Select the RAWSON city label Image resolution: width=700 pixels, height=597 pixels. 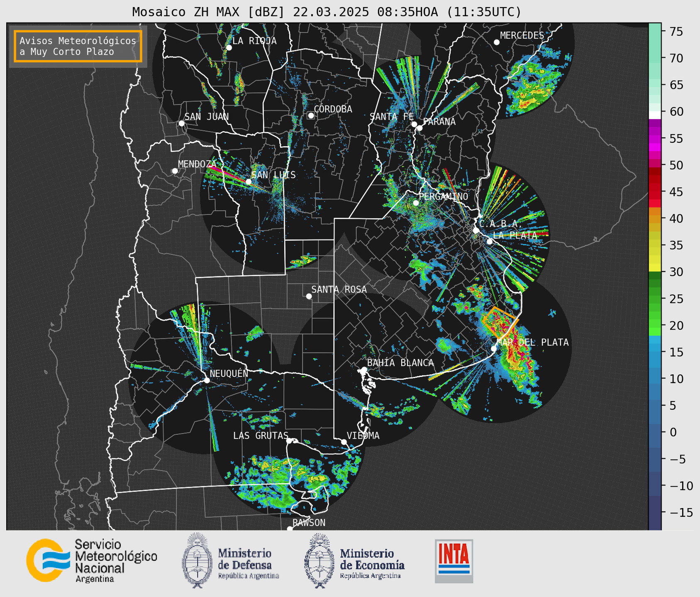309,523
